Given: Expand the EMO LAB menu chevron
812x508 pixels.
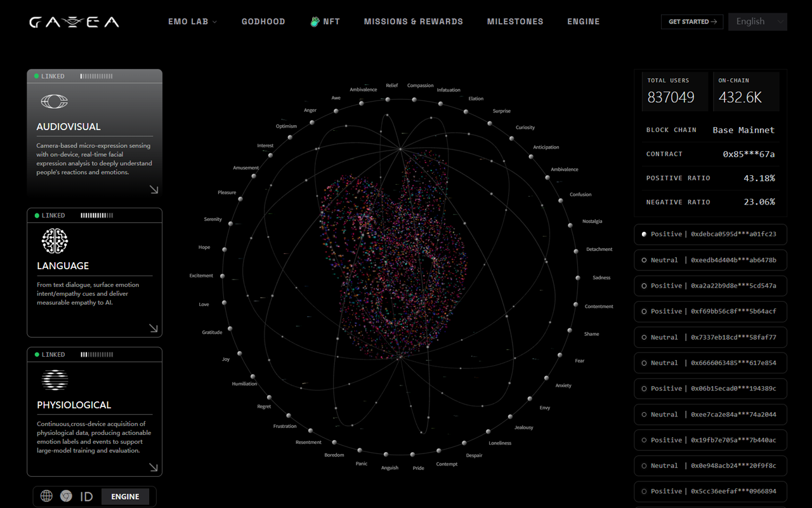Looking at the screenshot, I should (x=214, y=22).
